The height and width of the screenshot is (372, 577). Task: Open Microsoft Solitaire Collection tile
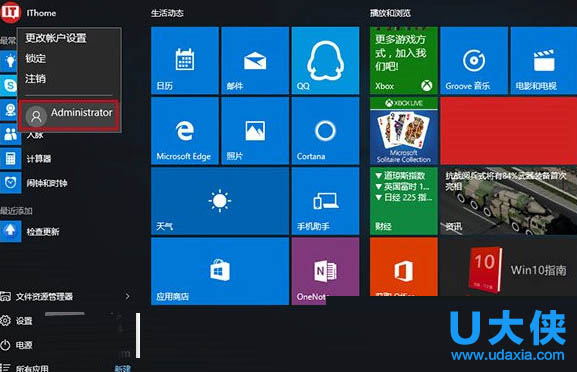(404, 131)
